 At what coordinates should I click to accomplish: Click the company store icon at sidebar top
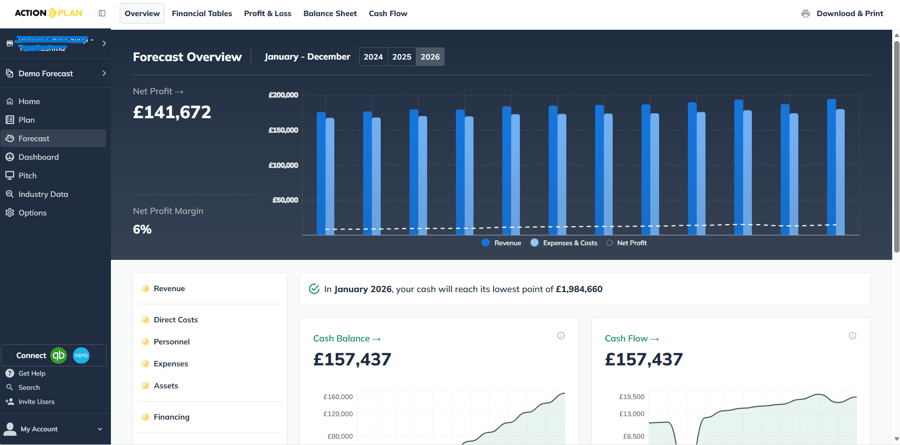click(9, 44)
